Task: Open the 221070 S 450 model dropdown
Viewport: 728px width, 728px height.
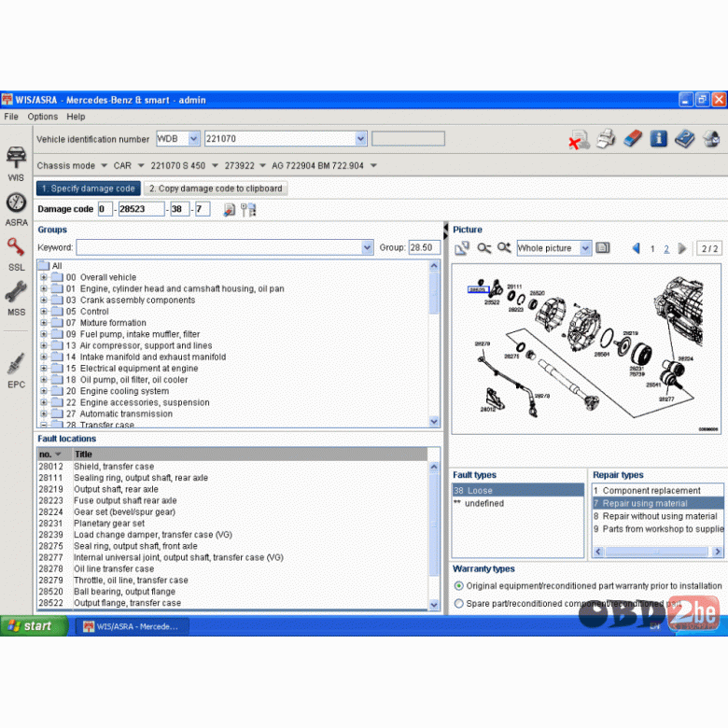Action: coord(215,166)
